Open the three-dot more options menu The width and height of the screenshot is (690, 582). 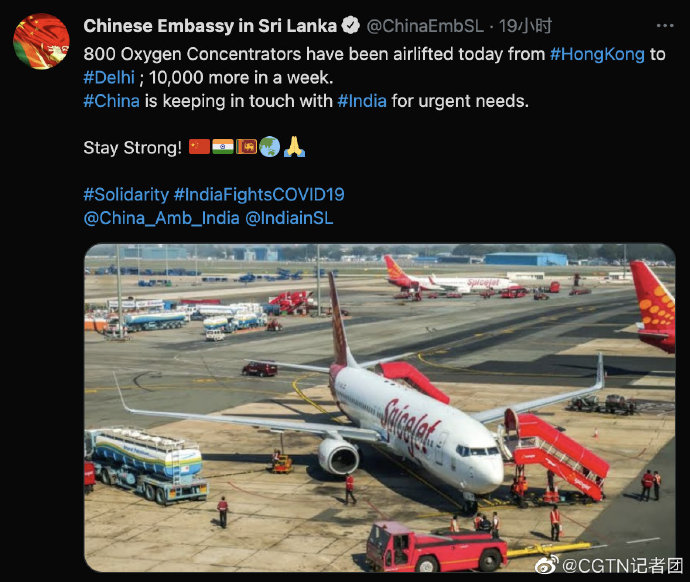(x=665, y=26)
